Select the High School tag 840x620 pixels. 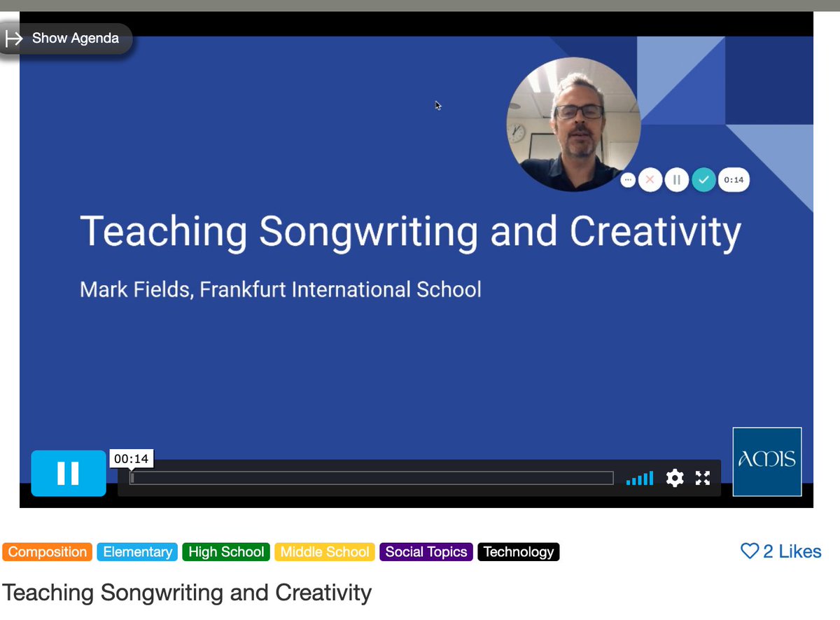[226, 552]
